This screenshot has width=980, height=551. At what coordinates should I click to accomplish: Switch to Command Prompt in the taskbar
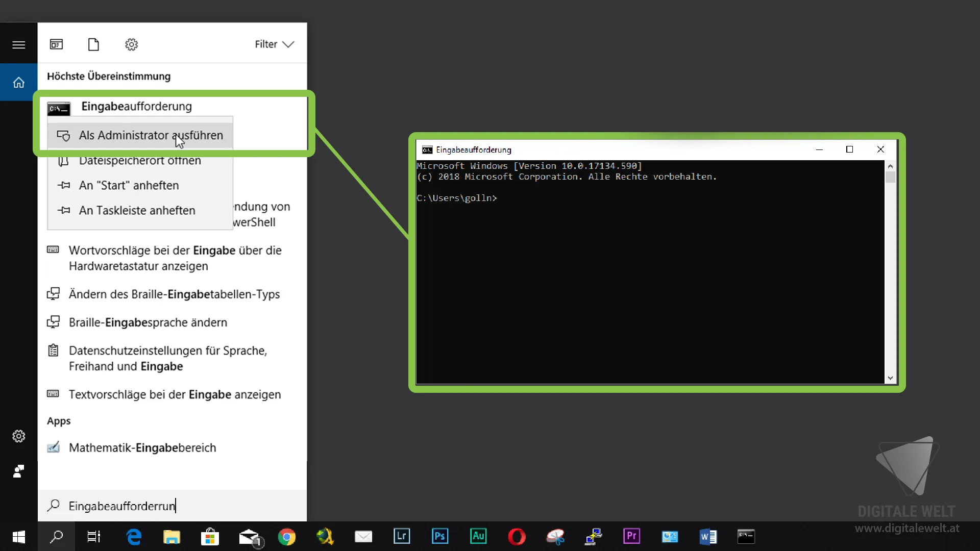coord(746,537)
